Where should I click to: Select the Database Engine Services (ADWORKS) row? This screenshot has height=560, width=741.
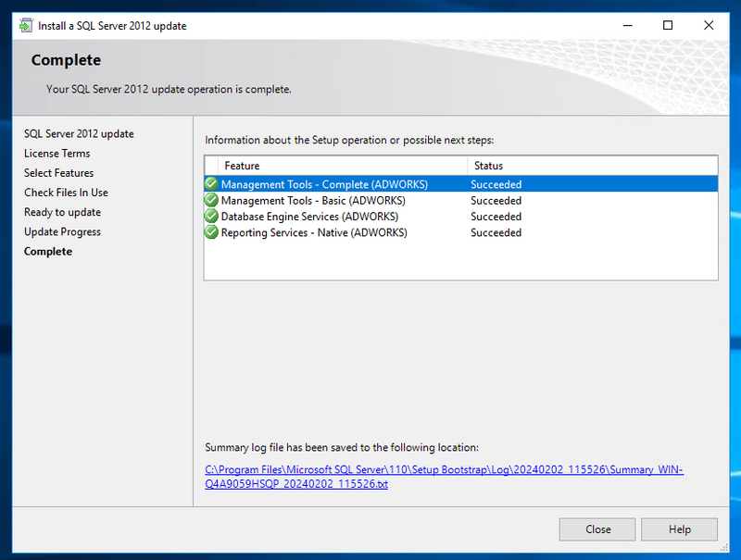[x=460, y=217]
